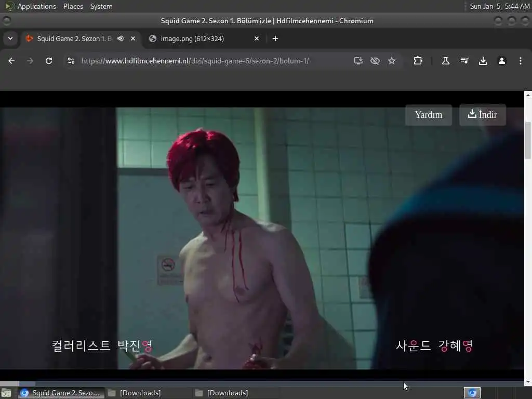
Task: Open a new tab with plus
Action: pos(275,38)
